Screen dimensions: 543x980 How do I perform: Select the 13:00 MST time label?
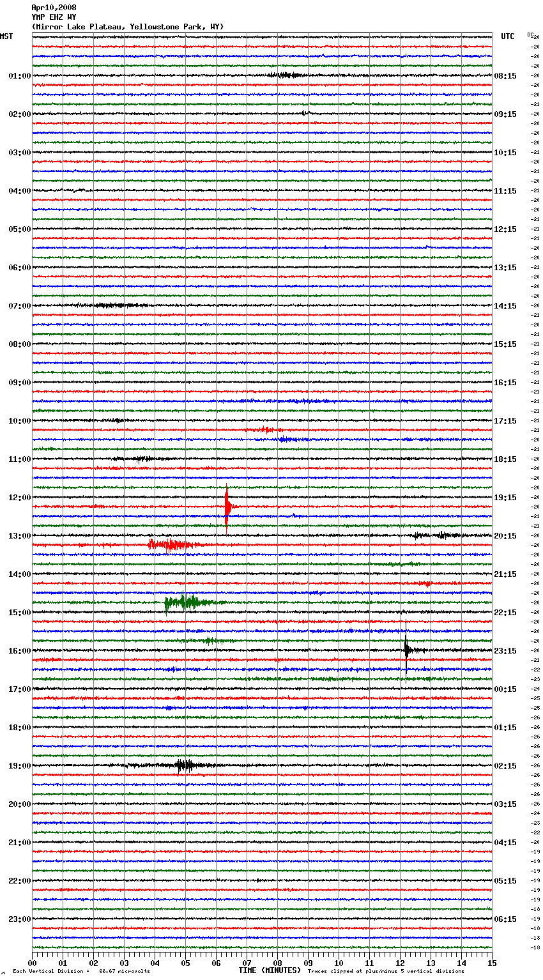coord(20,536)
